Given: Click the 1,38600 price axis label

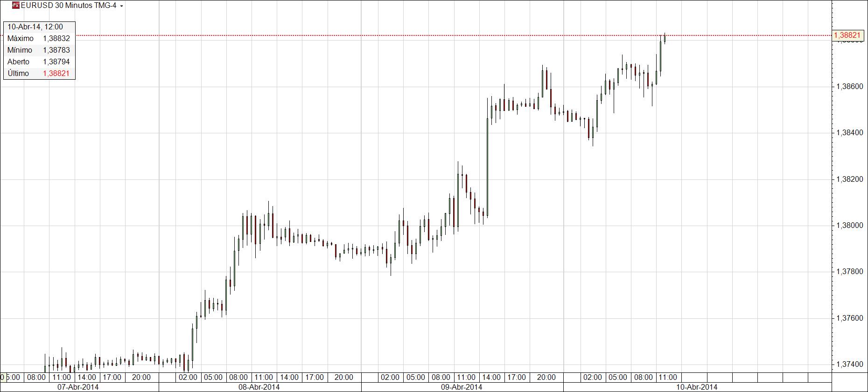Looking at the screenshot, I should [849, 87].
